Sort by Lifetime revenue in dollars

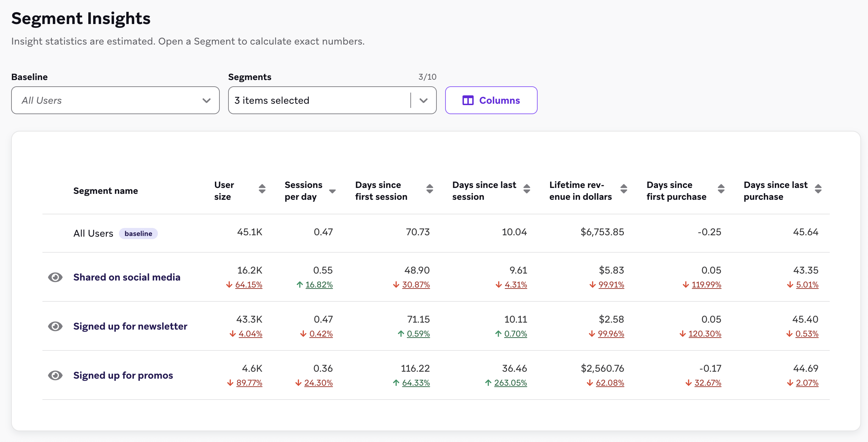tap(624, 189)
